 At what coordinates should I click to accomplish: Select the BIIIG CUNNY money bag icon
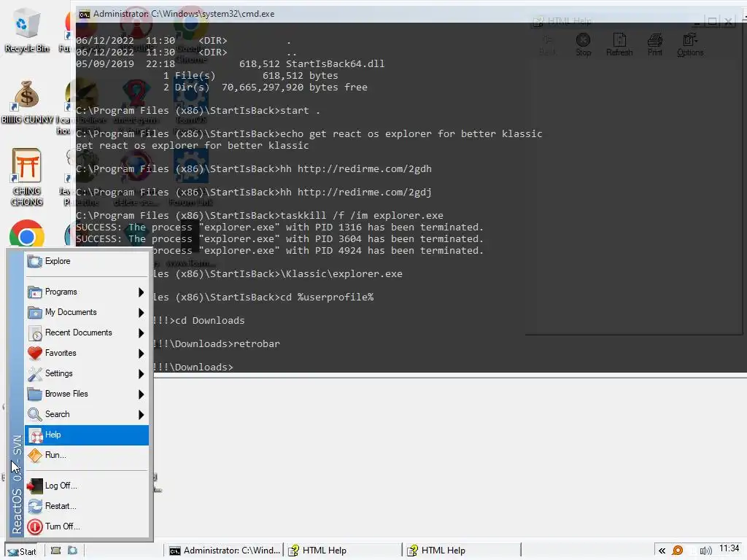[27, 102]
